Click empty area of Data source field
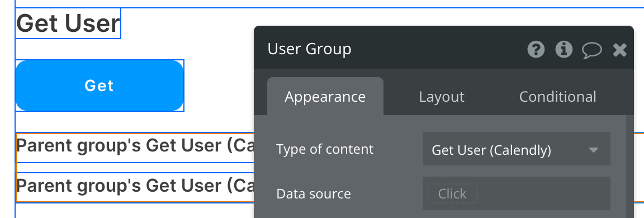644x218 pixels. click(542, 193)
